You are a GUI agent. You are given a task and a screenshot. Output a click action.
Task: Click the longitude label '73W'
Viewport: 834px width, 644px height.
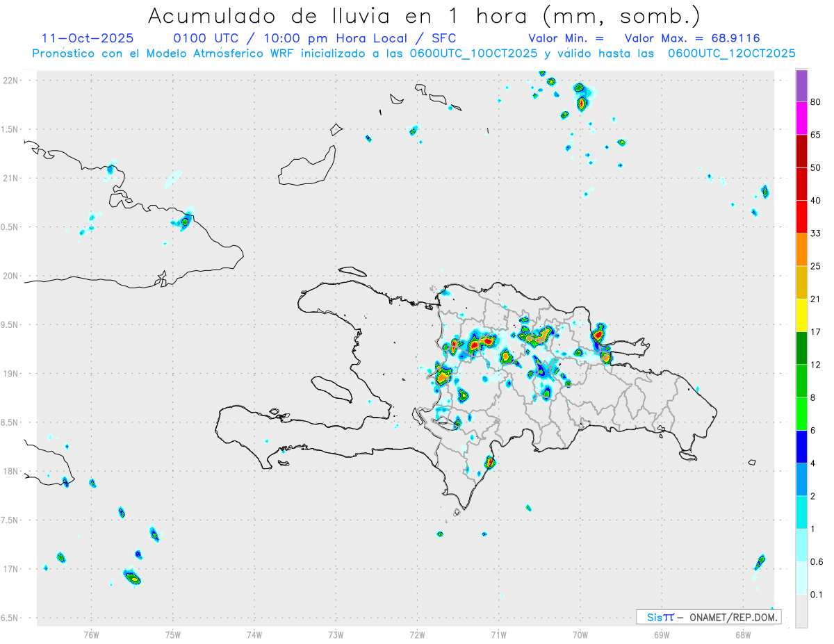coord(336,634)
